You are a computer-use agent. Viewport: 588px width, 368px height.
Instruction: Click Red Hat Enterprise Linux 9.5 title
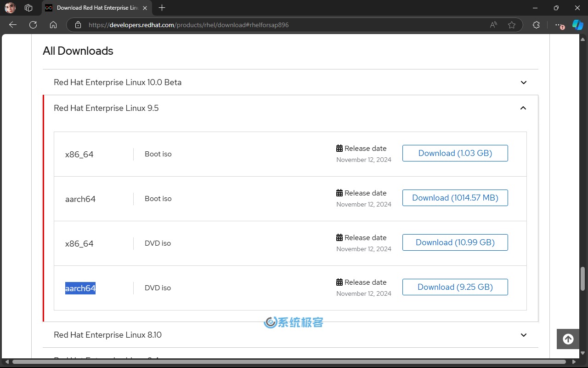click(x=106, y=108)
